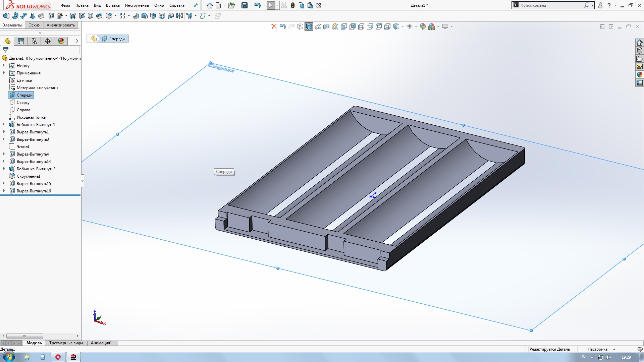Select the Mirror feature tool icon
The height and width of the screenshot is (362, 644).
[x=180, y=16]
